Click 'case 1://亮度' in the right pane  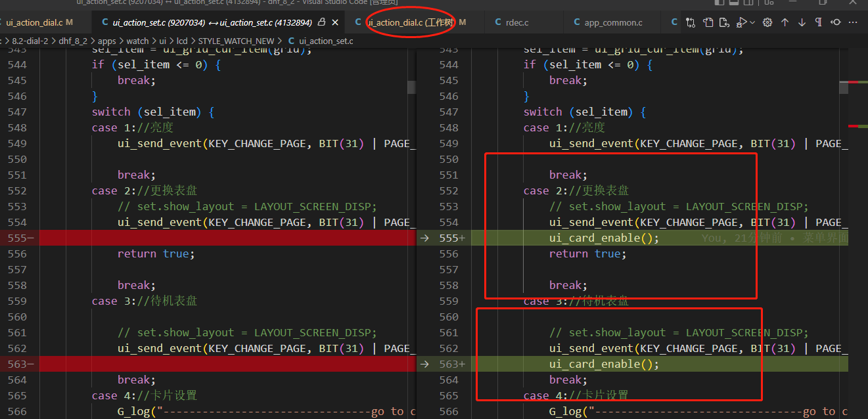click(564, 127)
